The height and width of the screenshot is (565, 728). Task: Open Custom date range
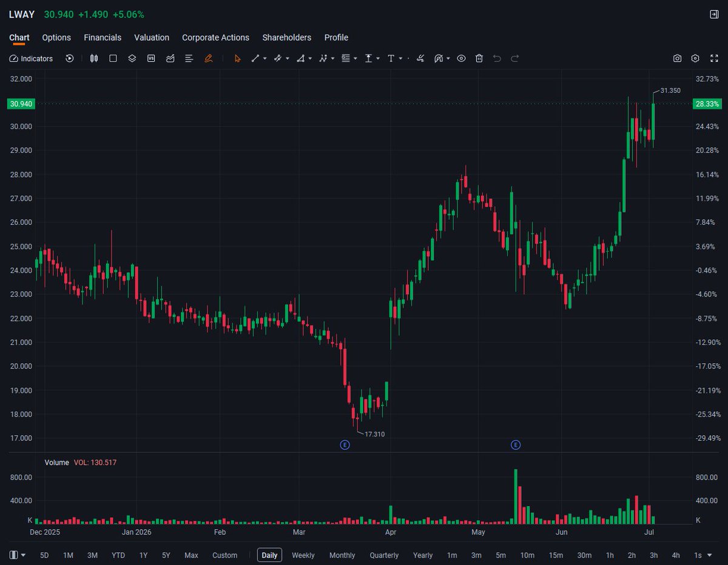tap(225, 555)
